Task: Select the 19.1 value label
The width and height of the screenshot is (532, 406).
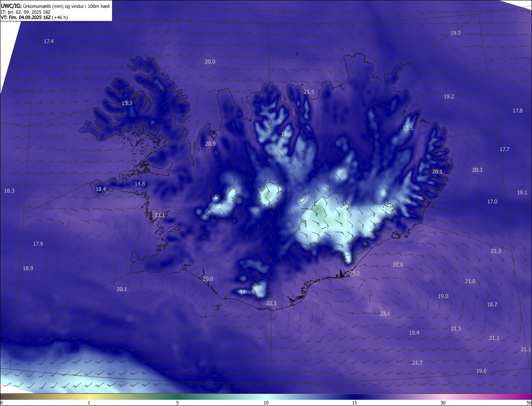Action: 522,192
